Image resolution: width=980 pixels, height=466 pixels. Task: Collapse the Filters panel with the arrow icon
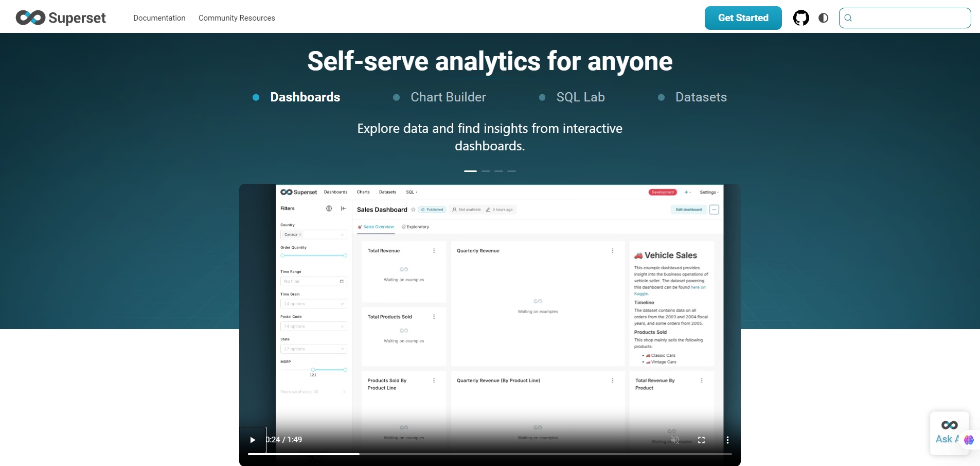point(344,209)
